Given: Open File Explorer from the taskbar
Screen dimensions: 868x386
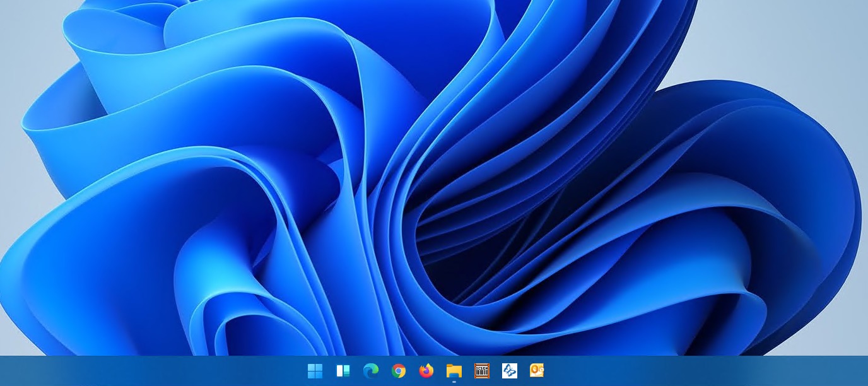Looking at the screenshot, I should pos(454,371).
